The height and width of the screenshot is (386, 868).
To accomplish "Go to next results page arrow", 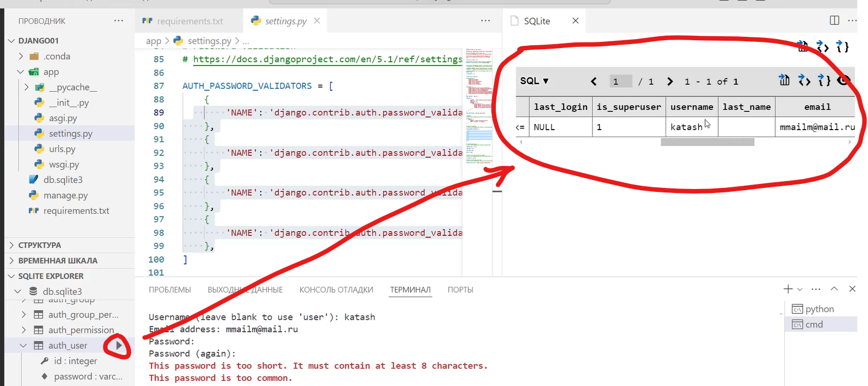I will point(670,82).
